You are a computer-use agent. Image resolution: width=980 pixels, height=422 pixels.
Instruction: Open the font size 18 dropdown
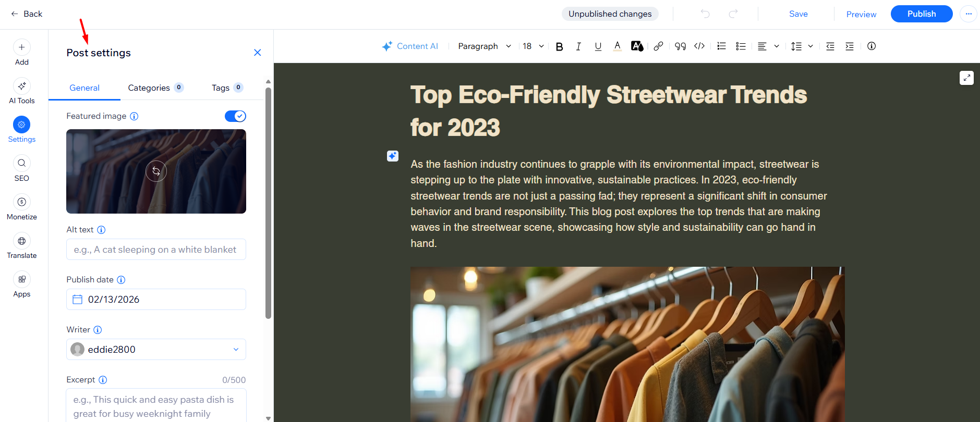[533, 46]
